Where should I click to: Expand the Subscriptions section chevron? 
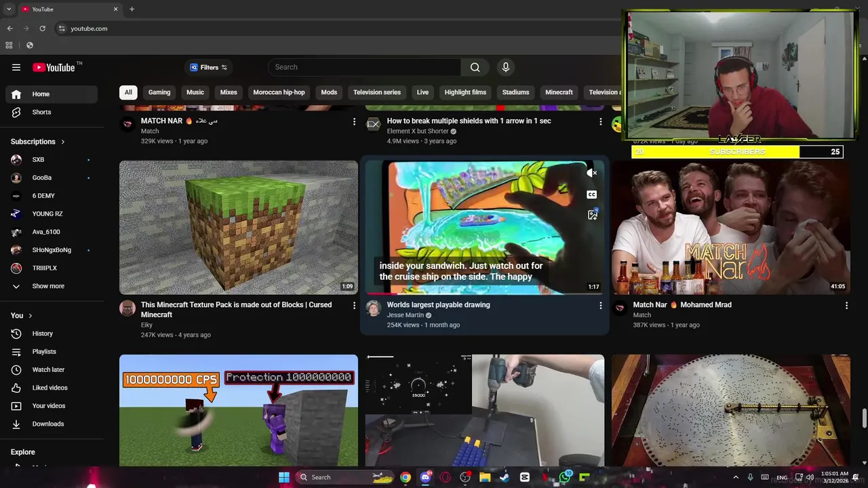(x=63, y=142)
